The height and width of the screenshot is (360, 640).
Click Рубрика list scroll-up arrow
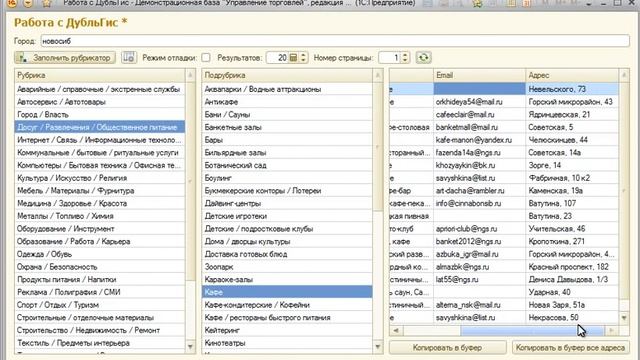pyautogui.click(x=190, y=75)
